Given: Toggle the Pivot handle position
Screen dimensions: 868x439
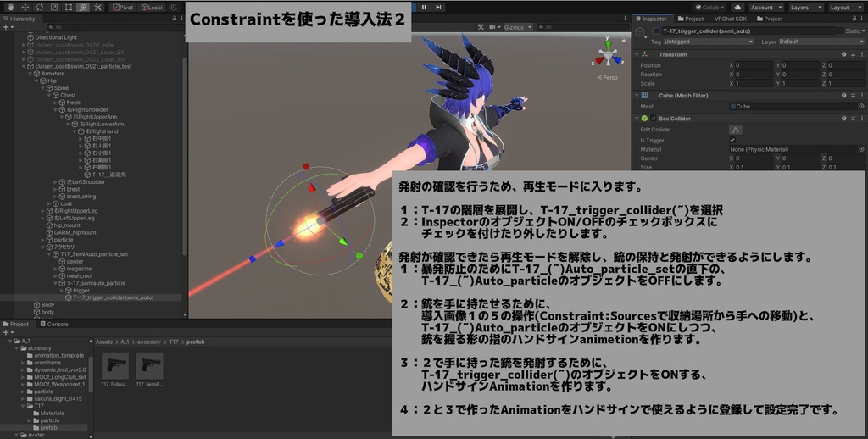Looking at the screenshot, I should (x=123, y=7).
